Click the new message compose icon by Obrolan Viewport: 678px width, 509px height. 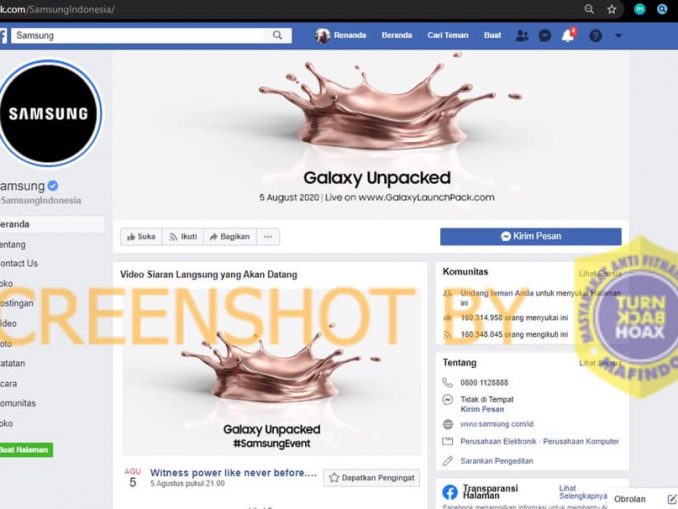[672, 499]
